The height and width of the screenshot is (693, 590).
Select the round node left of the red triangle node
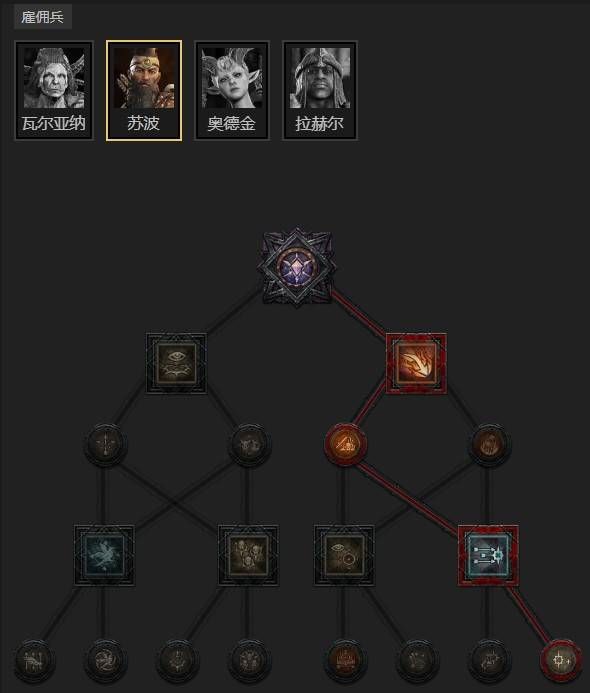coord(248,444)
